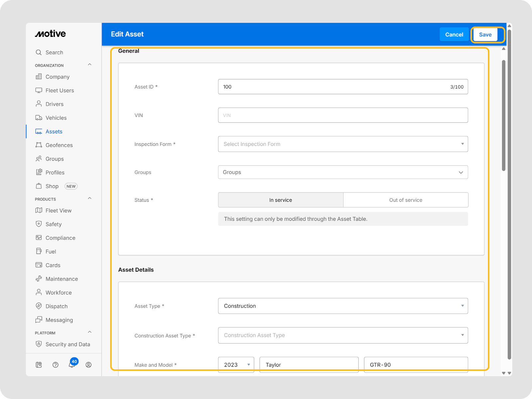Click the Security and Data shield icon

tap(39, 344)
